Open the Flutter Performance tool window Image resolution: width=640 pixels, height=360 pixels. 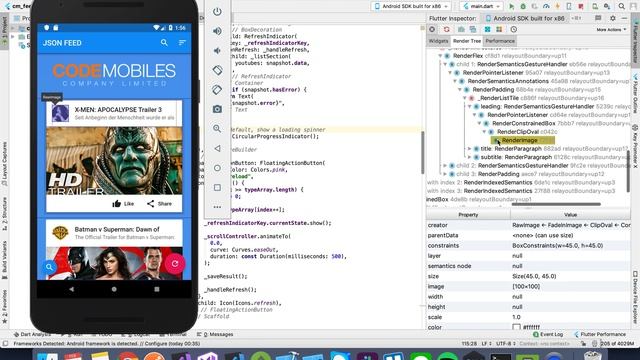pos(600,334)
